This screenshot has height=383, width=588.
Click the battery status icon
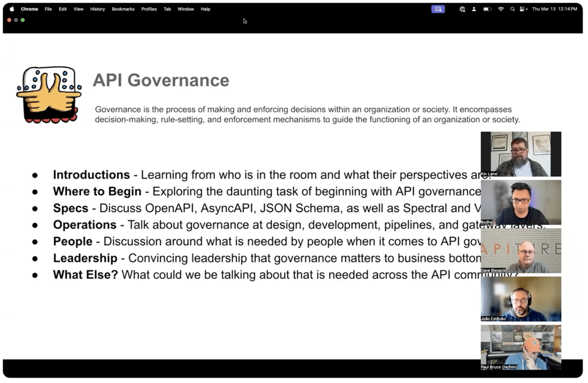[x=487, y=9]
